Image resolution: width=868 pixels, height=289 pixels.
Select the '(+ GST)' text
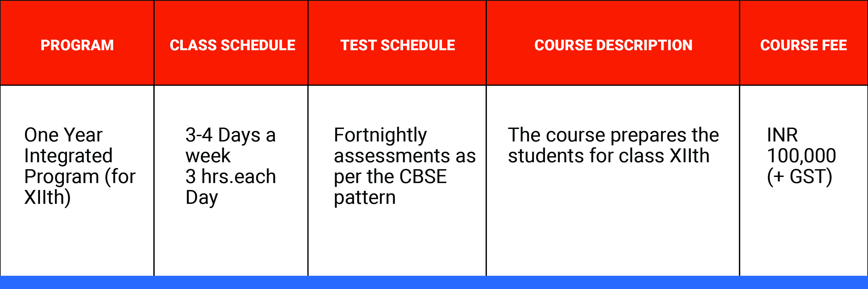pyautogui.click(x=799, y=177)
